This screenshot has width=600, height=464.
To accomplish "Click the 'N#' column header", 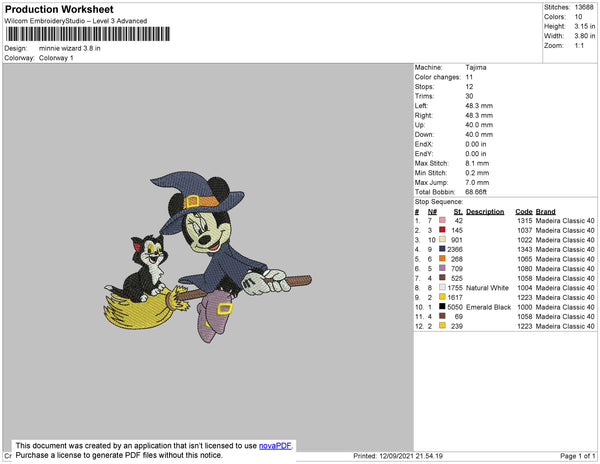I will pos(432,212).
